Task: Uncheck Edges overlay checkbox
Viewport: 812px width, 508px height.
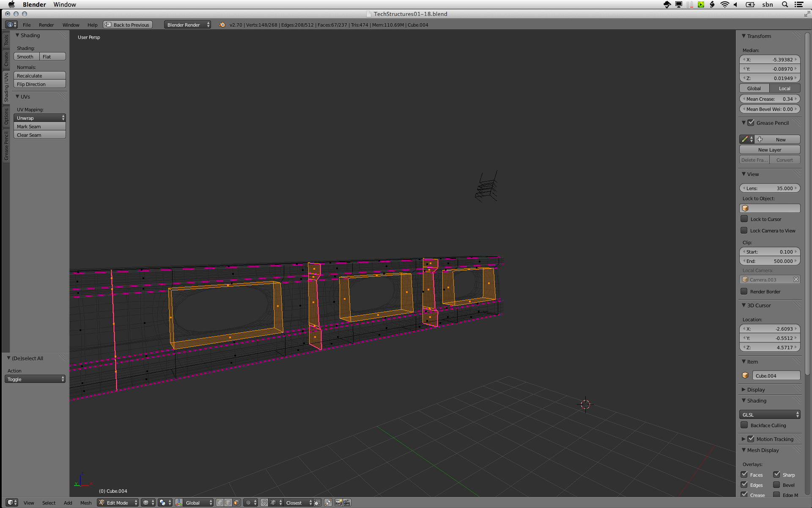Action: [744, 485]
